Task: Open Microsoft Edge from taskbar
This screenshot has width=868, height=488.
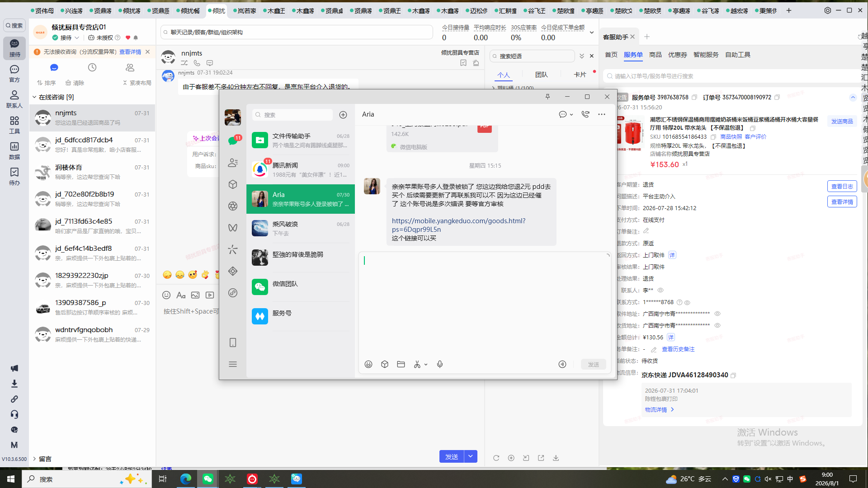Action: pos(185,479)
